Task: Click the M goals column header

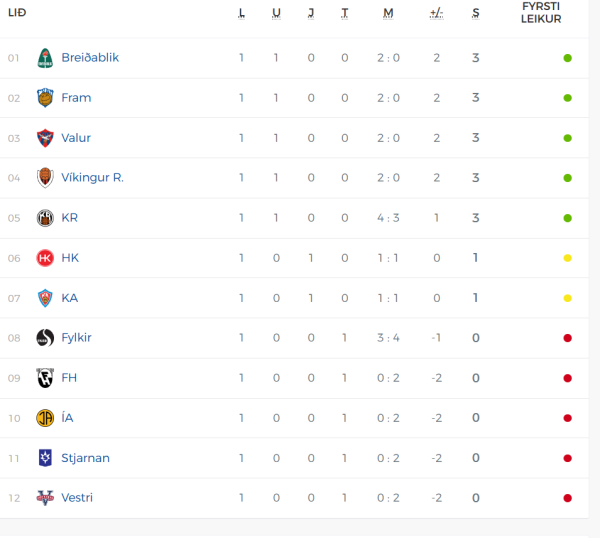Action: tap(388, 13)
